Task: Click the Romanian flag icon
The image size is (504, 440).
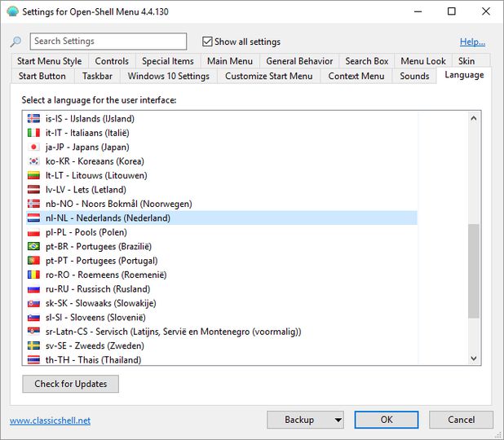Action: (33, 275)
